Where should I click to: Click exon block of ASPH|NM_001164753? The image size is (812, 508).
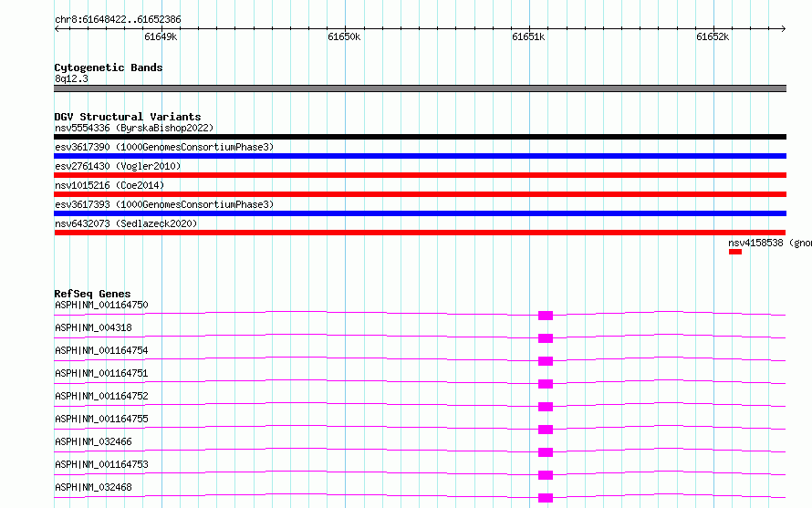pyautogui.click(x=546, y=475)
